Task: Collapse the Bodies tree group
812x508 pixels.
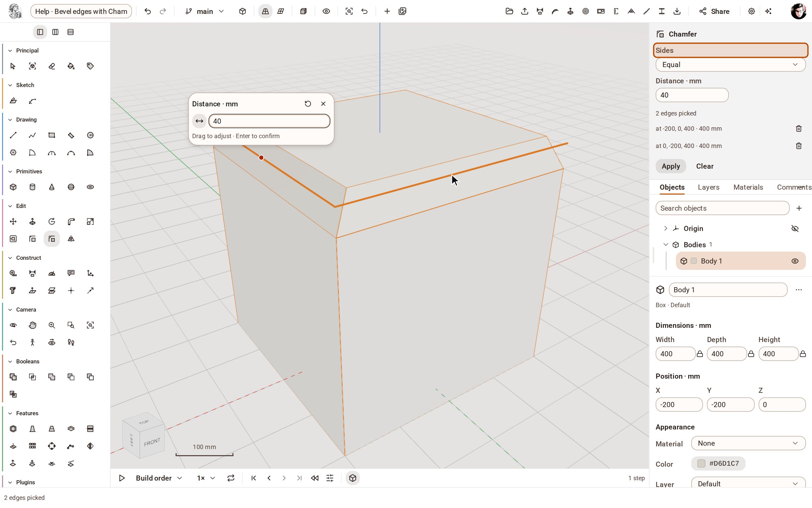Action: pos(666,245)
